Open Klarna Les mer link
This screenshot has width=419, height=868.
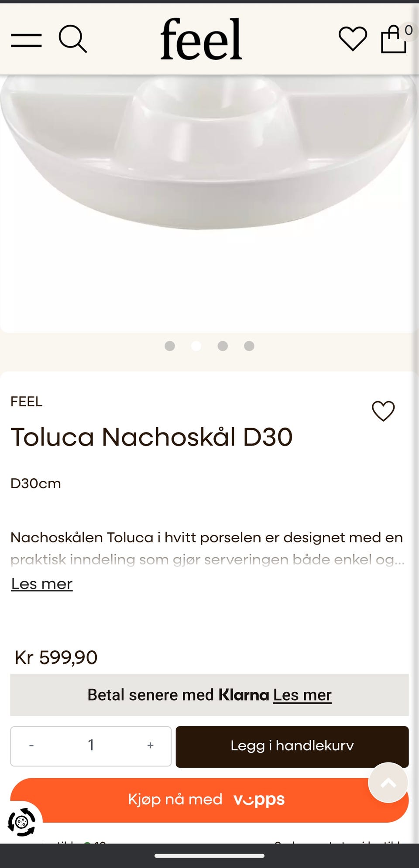tap(302, 694)
